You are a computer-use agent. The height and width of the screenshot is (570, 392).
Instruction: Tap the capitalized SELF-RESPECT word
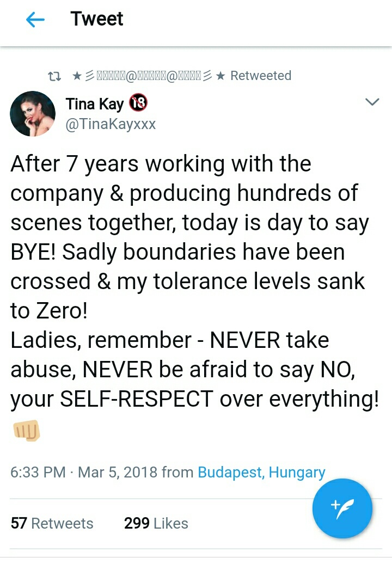pyautogui.click(x=136, y=399)
